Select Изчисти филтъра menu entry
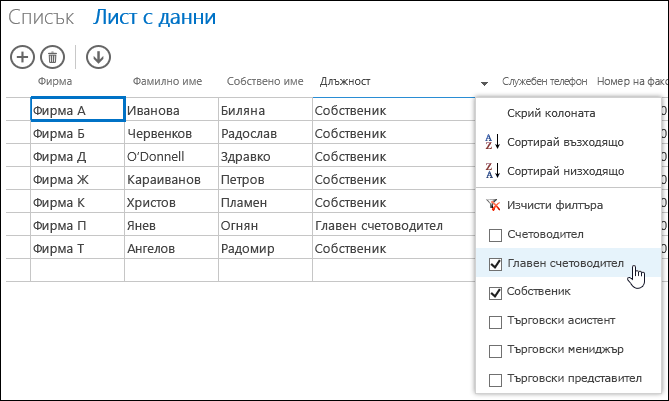 [x=555, y=205]
